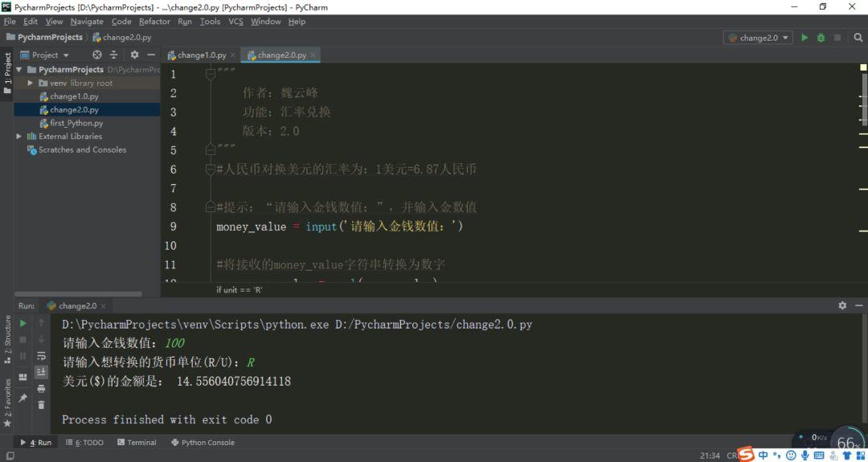Rerun the program from the Run panel
This screenshot has width=868, height=462.
pyautogui.click(x=23, y=323)
